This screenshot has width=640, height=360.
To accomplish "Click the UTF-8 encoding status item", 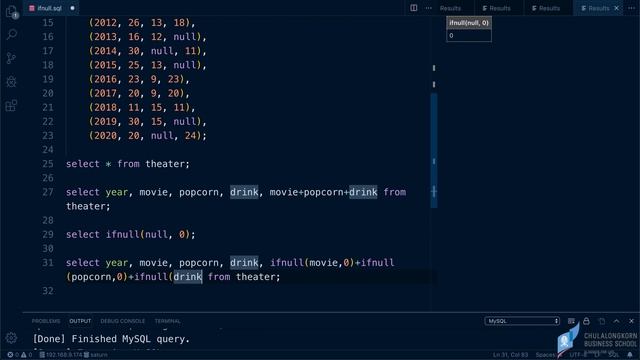I will point(578,355).
